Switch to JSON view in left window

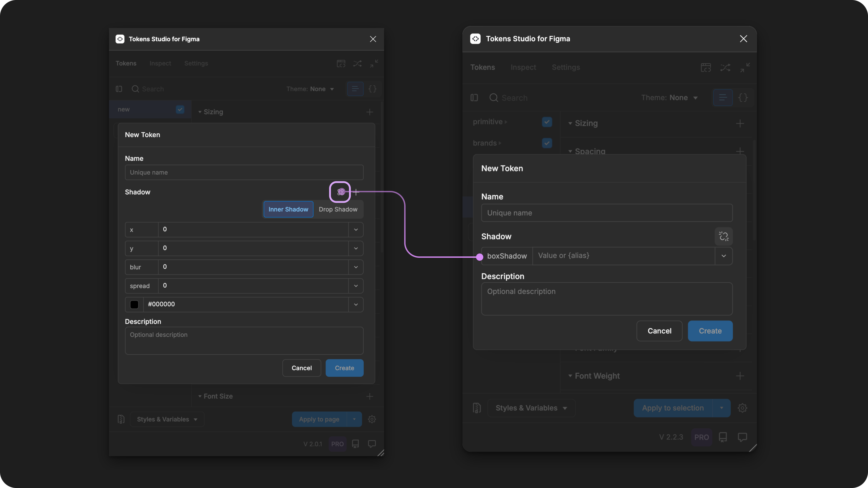372,89
